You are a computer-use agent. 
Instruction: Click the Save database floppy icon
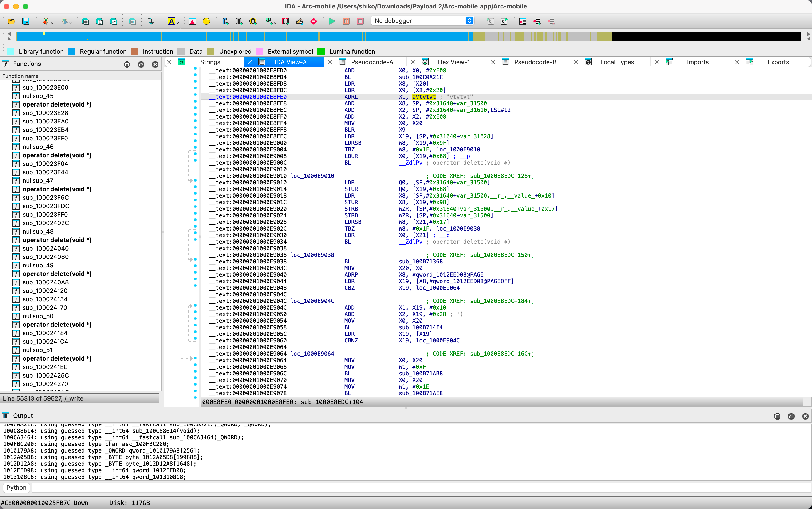coord(26,21)
